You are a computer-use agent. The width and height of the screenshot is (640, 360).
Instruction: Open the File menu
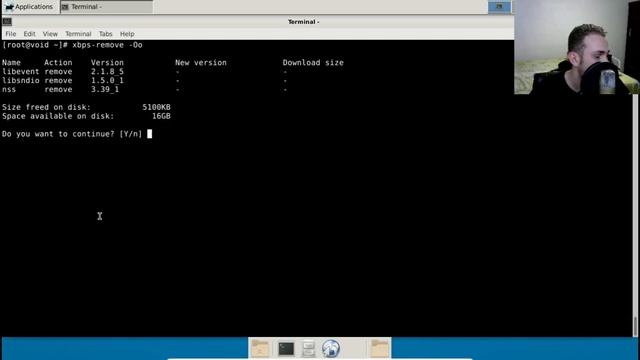pos(11,34)
